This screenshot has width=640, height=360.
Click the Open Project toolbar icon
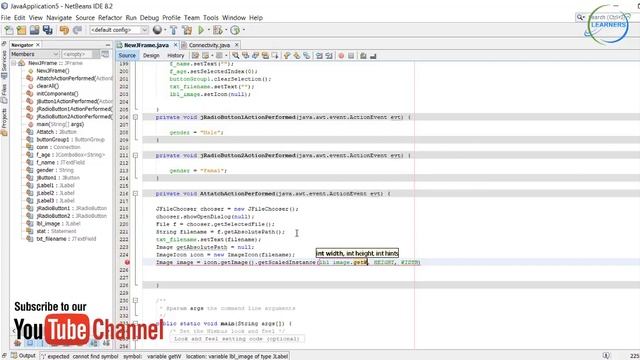34,30
